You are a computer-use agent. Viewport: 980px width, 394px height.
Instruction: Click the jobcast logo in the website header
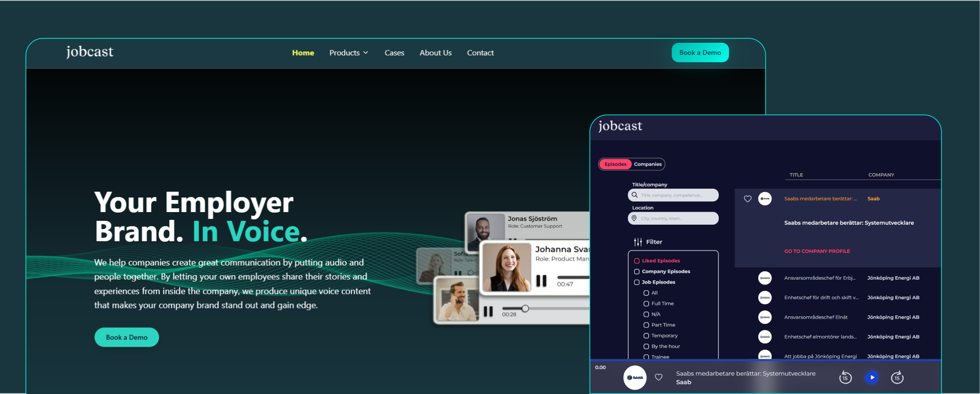pos(90,52)
